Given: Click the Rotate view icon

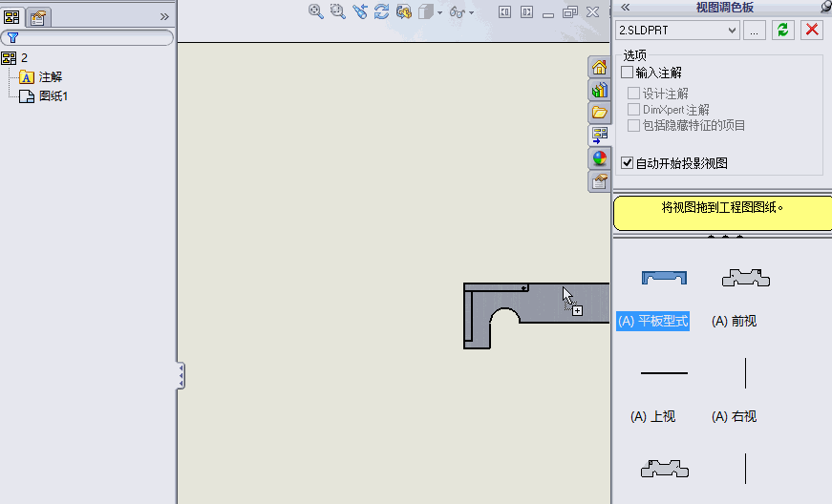Looking at the screenshot, I should (381, 11).
